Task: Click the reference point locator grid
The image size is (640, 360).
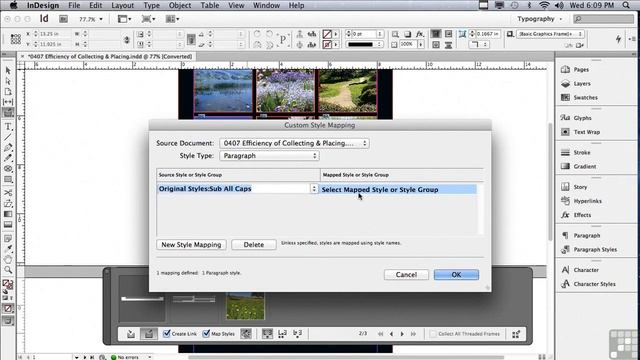Action: point(16,39)
